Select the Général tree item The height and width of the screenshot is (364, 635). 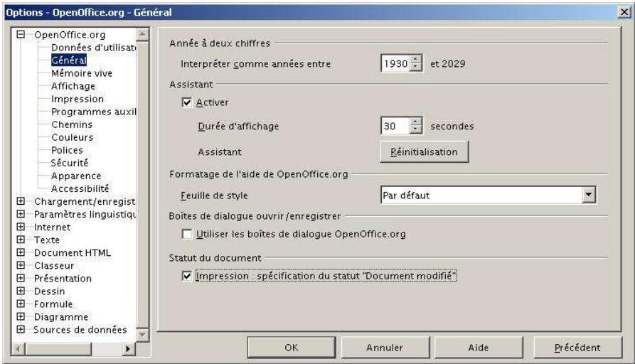69,60
